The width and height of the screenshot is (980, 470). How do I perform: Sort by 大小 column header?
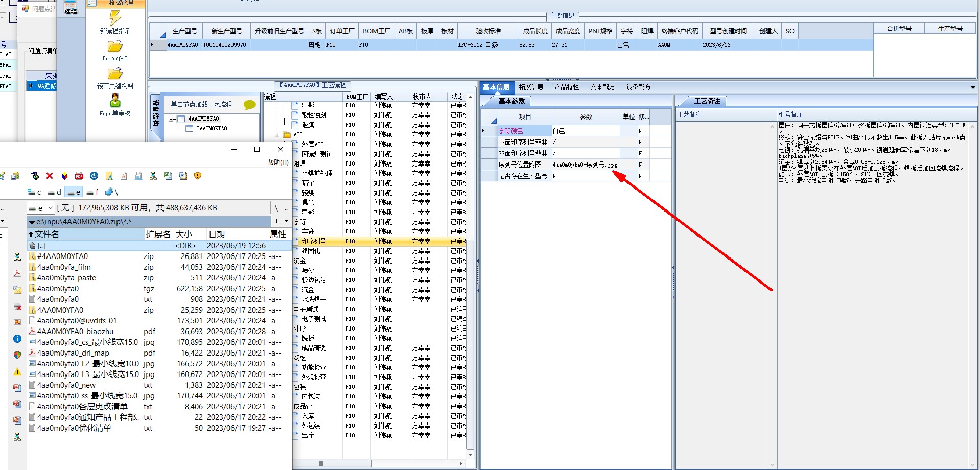tap(190, 234)
